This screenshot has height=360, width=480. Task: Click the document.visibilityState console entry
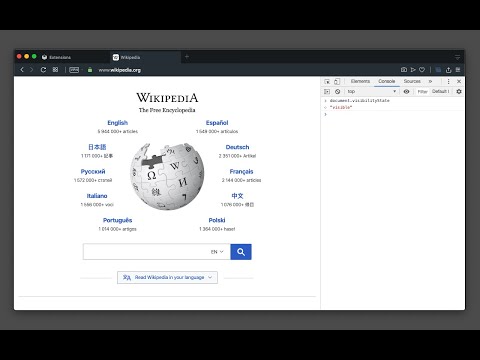(360, 100)
